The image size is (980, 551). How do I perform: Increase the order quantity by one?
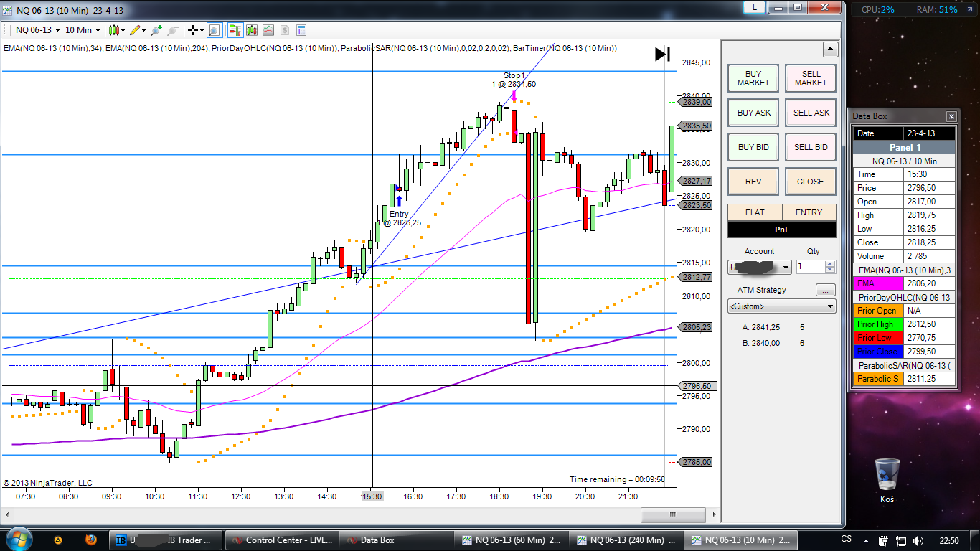pyautogui.click(x=831, y=263)
